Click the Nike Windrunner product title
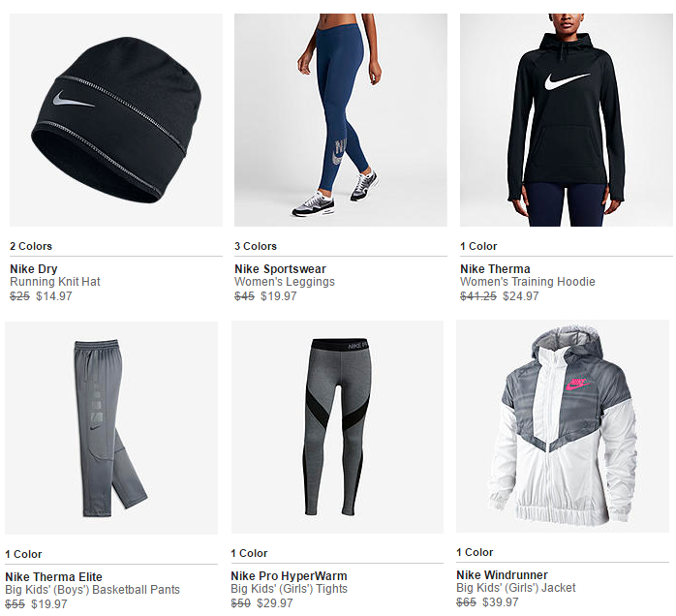This screenshot has width=676, height=616. 502,575
